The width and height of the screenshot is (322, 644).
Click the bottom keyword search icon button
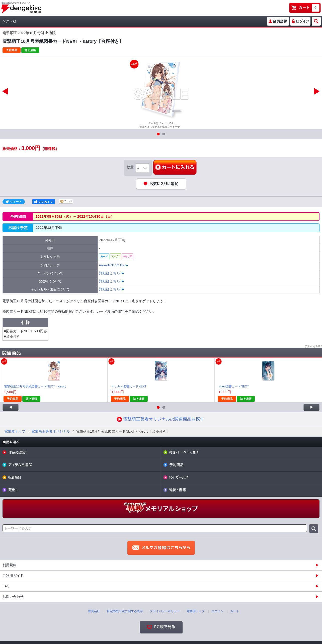314,529
